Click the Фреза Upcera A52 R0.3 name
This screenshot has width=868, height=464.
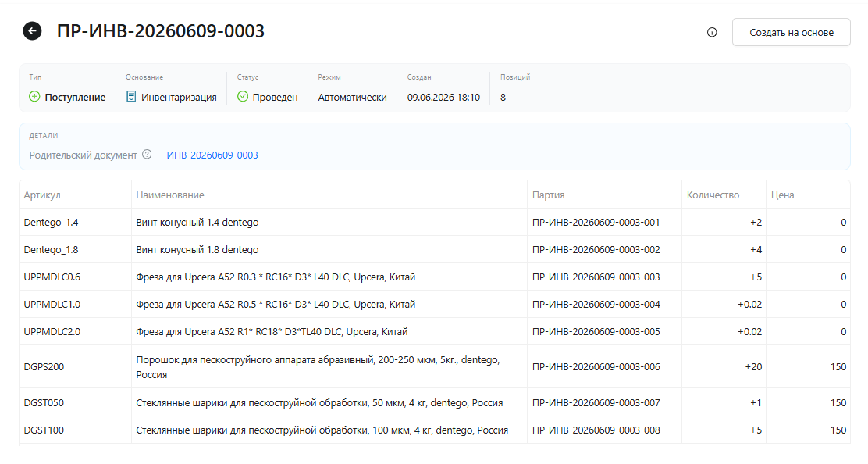click(276, 277)
